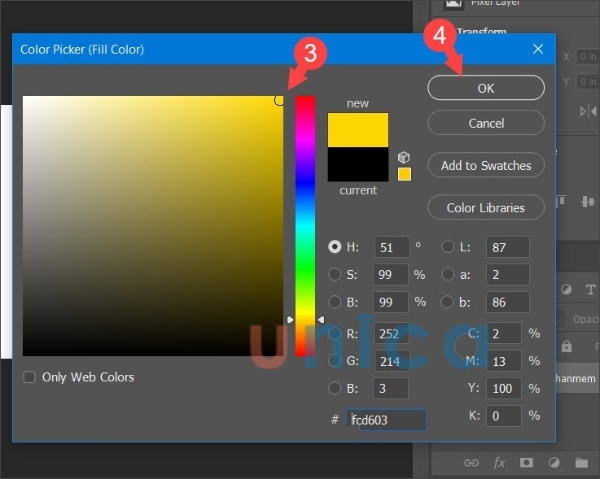Select the G green radio button

coord(334,360)
